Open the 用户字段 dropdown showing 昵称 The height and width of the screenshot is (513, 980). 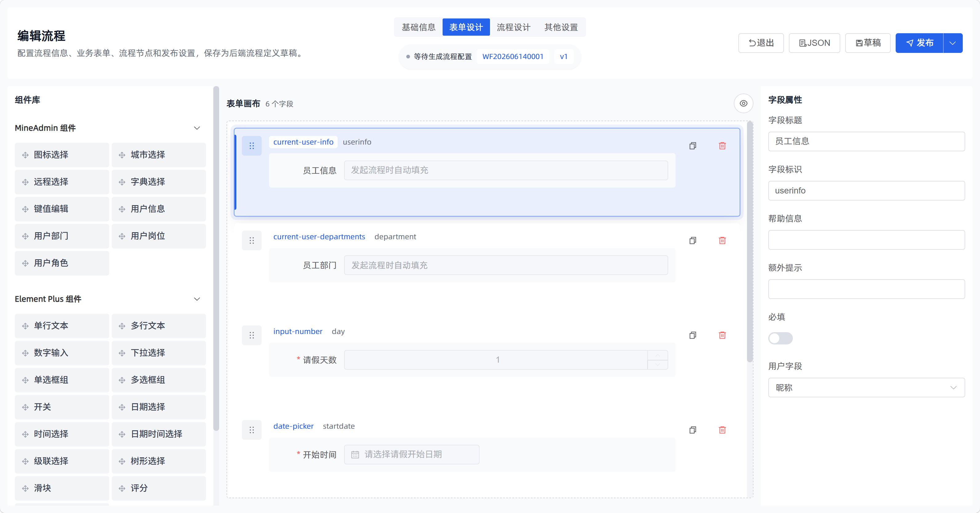[866, 388]
